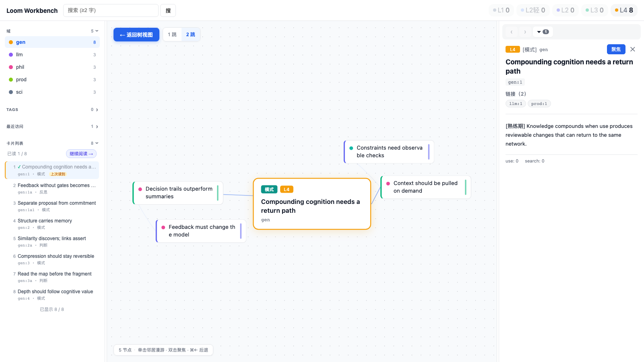Image resolution: width=644 pixels, height=362 pixels.
Task: Click the search submit button 搜
Action: 168,10
